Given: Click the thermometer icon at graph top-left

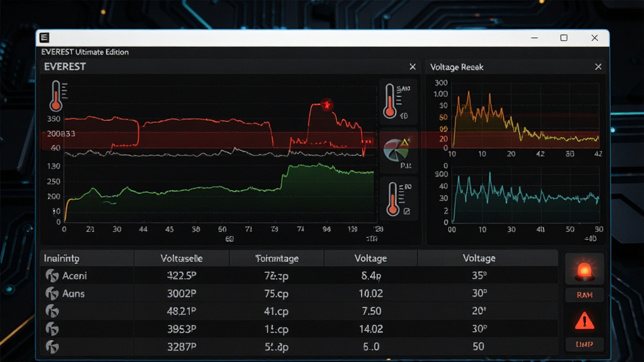Looking at the screenshot, I should tap(56, 96).
